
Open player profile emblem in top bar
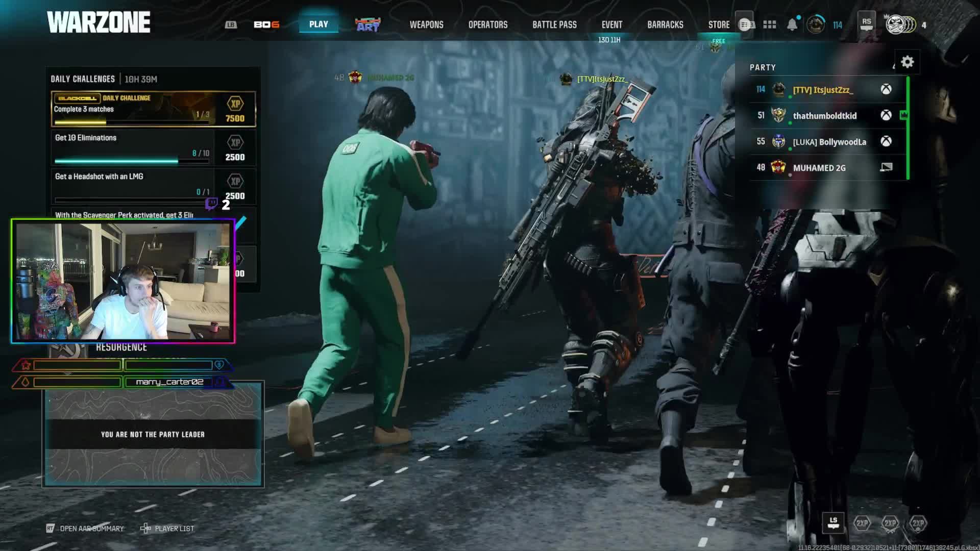(x=815, y=24)
